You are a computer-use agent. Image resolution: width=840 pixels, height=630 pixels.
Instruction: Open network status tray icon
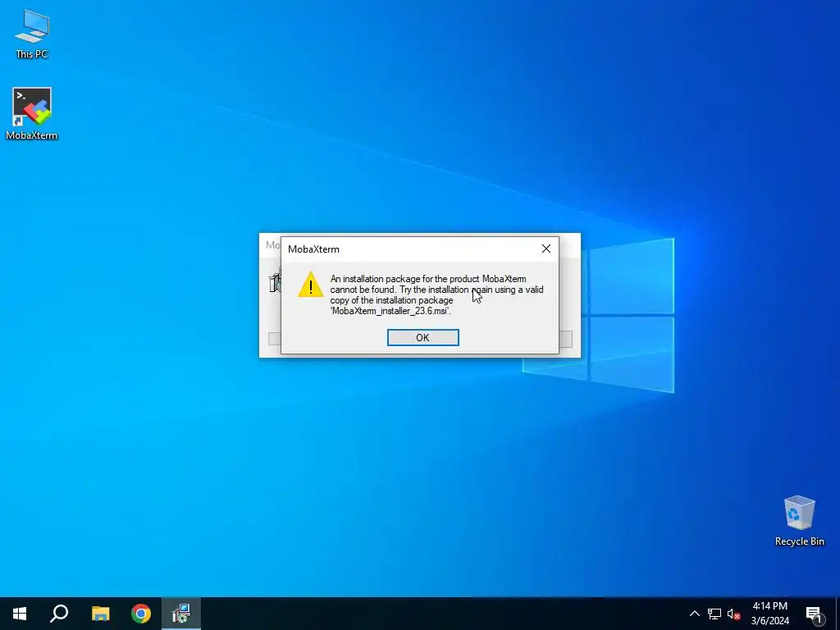(714, 614)
